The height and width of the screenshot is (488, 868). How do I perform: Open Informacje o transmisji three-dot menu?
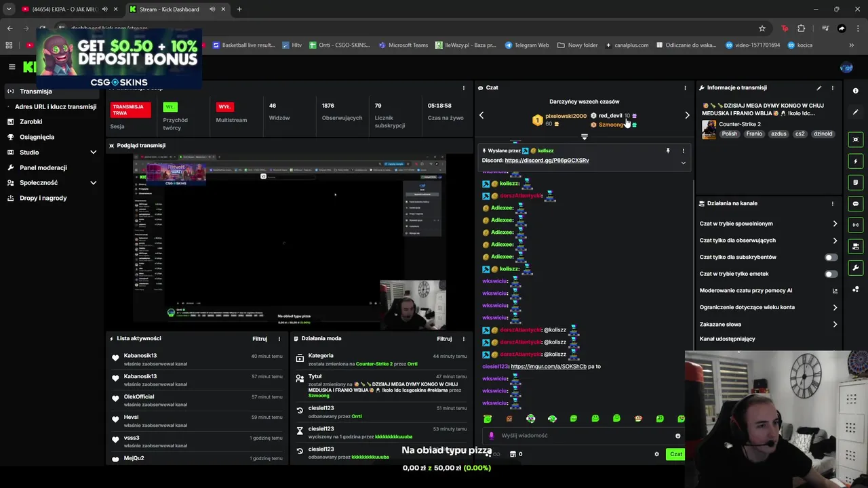click(833, 88)
